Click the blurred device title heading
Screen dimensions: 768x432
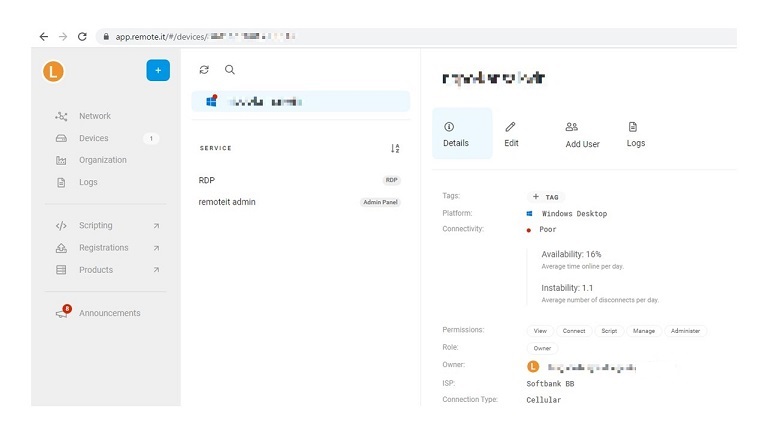[x=493, y=78]
